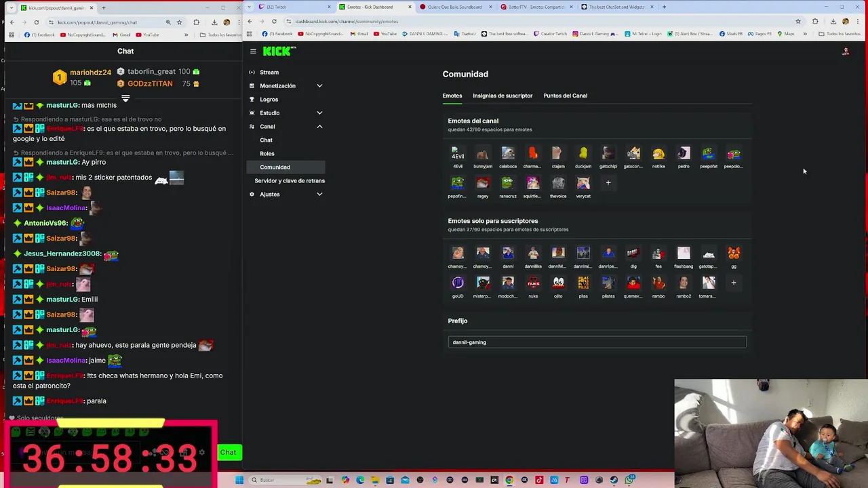Select the ojito subscriber emote
Image resolution: width=868 pixels, height=488 pixels.
pos(558,287)
